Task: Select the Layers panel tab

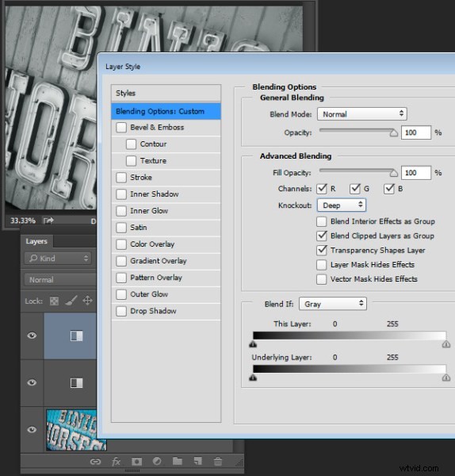Action: tap(36, 241)
